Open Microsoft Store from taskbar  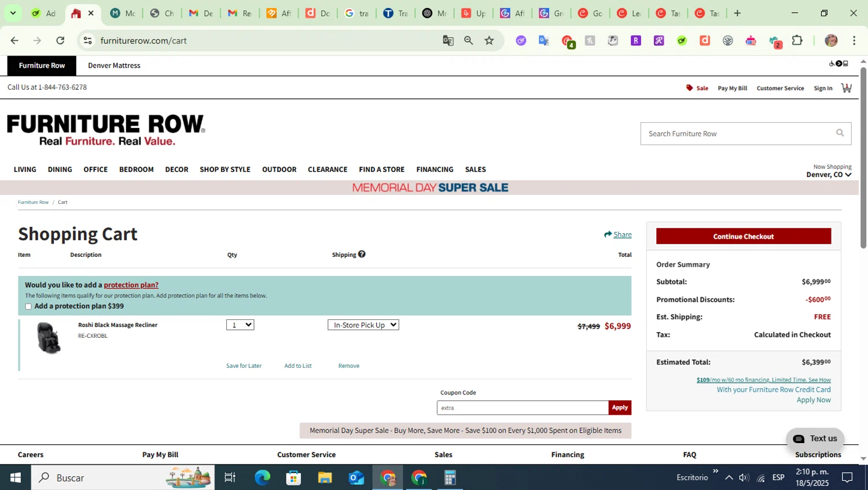point(293,477)
